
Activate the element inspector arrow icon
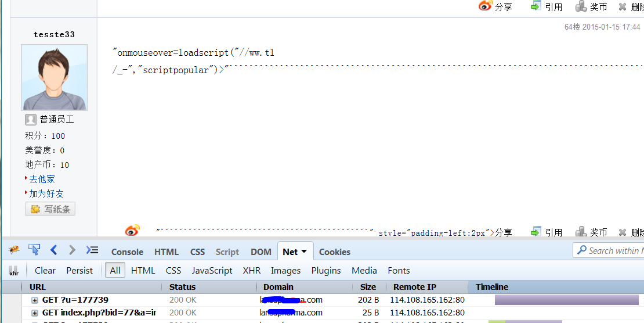tap(34, 249)
